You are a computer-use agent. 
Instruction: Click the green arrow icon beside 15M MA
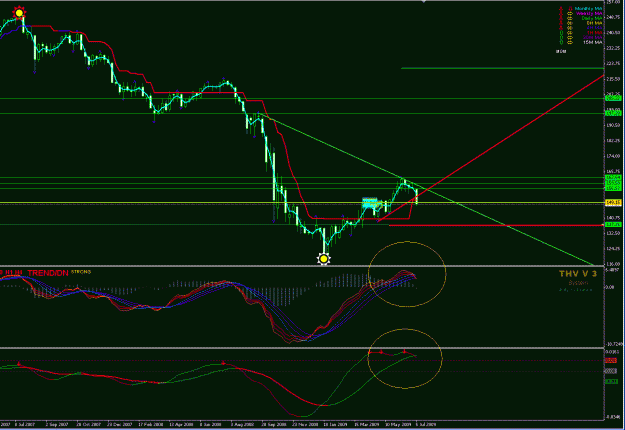click(x=561, y=42)
